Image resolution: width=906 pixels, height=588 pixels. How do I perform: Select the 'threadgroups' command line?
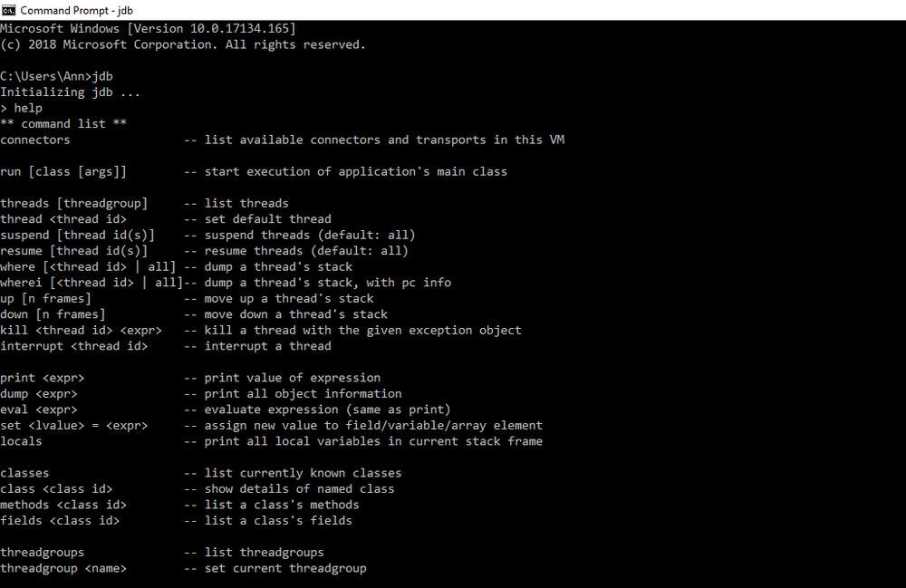(x=43, y=552)
